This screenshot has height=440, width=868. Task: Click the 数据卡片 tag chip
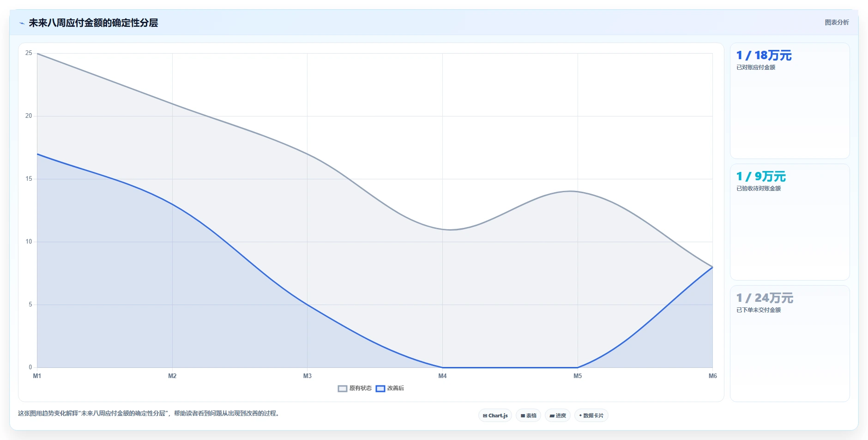591,416
